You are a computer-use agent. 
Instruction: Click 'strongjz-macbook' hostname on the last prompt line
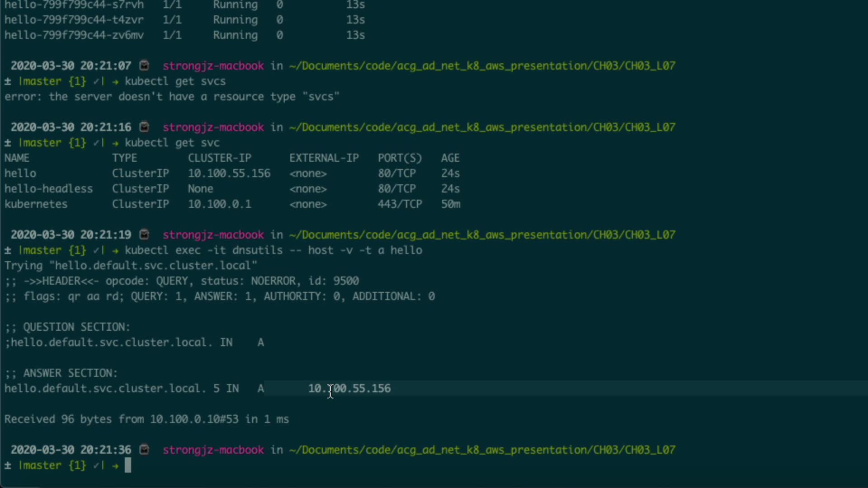pos(213,450)
